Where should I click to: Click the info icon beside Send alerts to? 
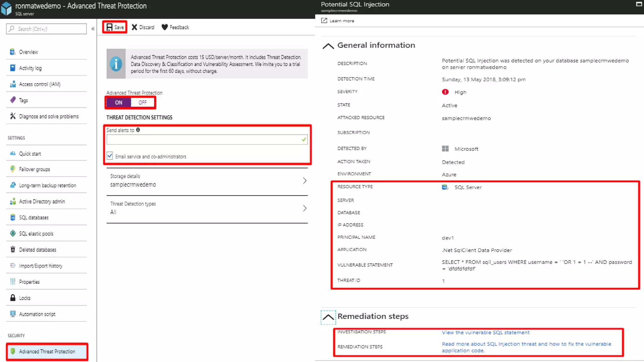point(138,130)
